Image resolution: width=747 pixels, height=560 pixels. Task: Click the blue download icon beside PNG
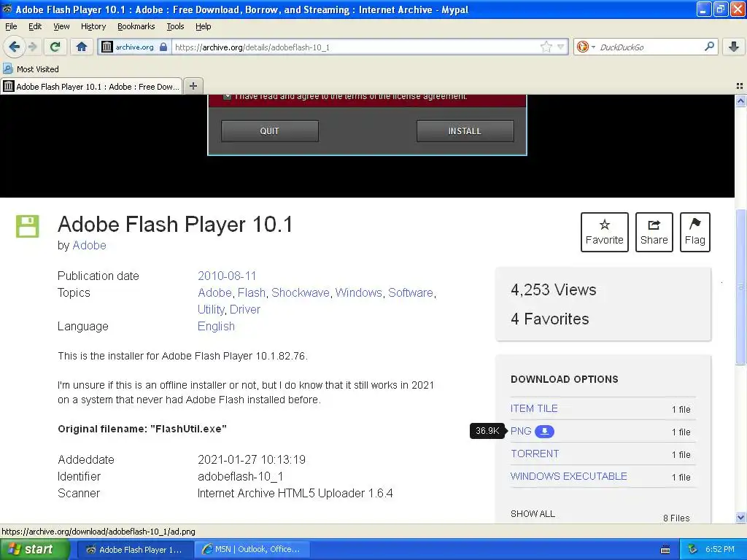(x=544, y=431)
